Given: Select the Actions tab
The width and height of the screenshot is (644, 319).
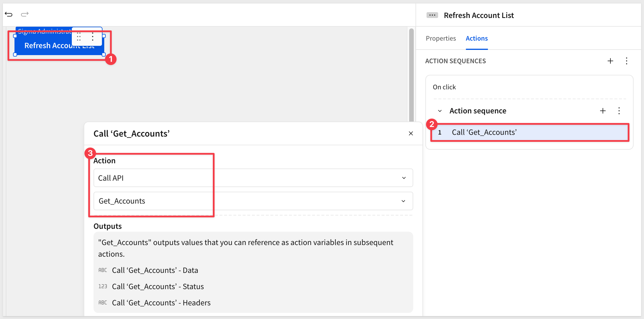Looking at the screenshot, I should point(477,38).
